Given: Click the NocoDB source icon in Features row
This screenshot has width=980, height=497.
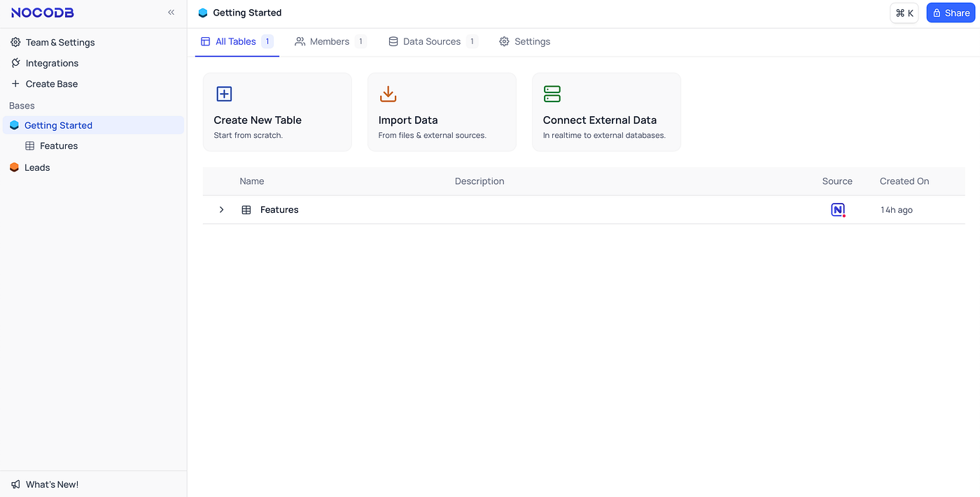Looking at the screenshot, I should click(838, 210).
